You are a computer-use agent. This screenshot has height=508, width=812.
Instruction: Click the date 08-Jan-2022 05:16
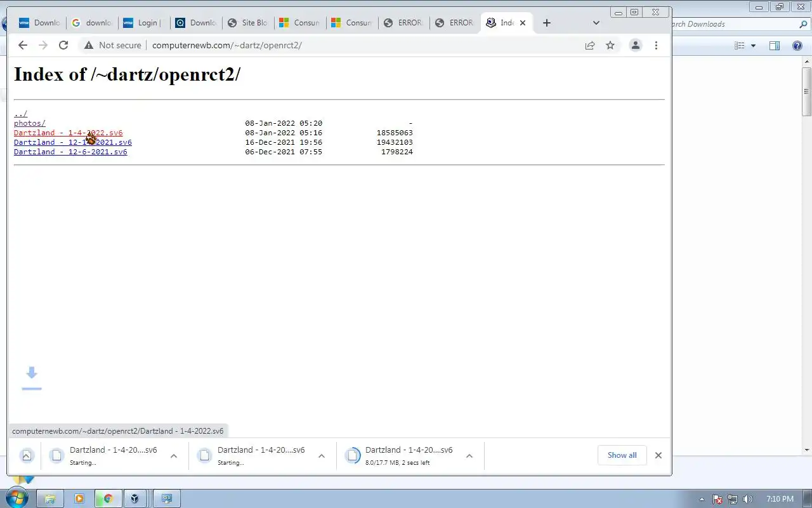(x=284, y=133)
